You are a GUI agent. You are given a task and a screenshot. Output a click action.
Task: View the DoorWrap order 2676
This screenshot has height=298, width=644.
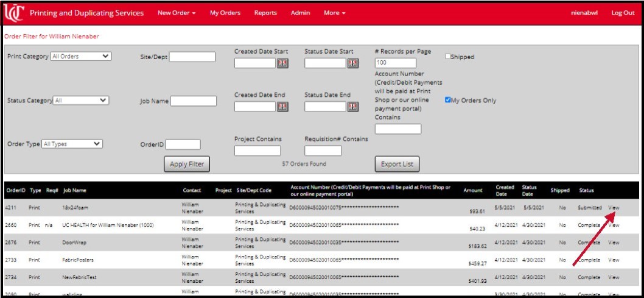614,242
